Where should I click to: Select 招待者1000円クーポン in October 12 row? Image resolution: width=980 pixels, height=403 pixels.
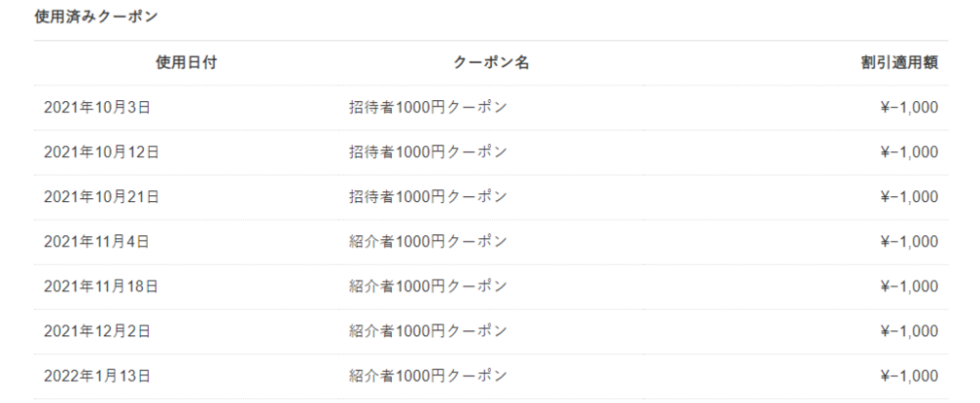point(427,152)
